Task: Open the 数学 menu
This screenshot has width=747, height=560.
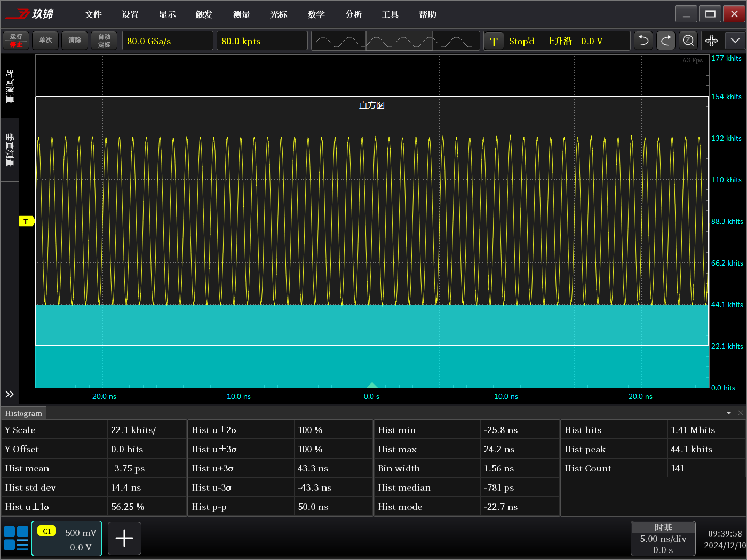Action: (x=316, y=14)
